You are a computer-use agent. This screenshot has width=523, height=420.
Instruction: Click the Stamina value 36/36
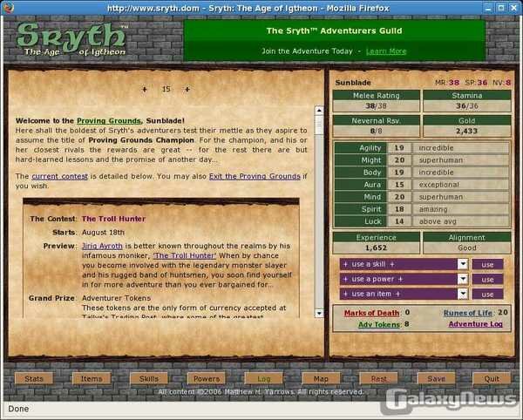pyautogui.click(x=467, y=106)
